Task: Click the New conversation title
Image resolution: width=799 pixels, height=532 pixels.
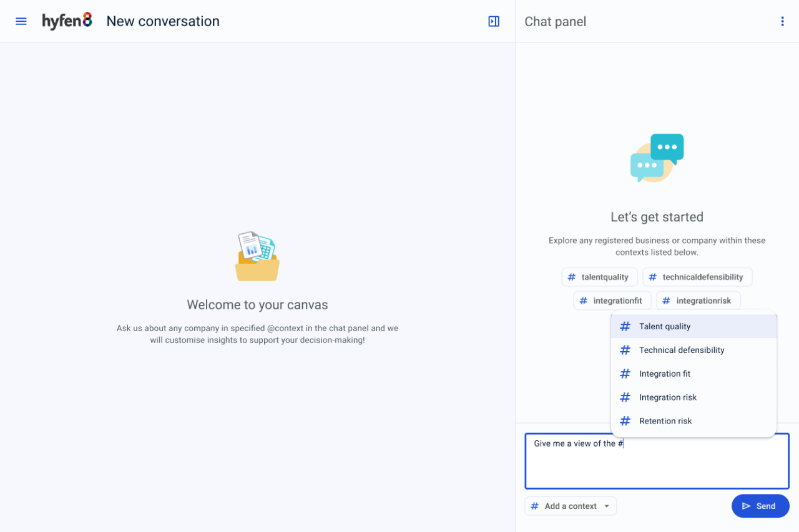Action: tap(163, 21)
